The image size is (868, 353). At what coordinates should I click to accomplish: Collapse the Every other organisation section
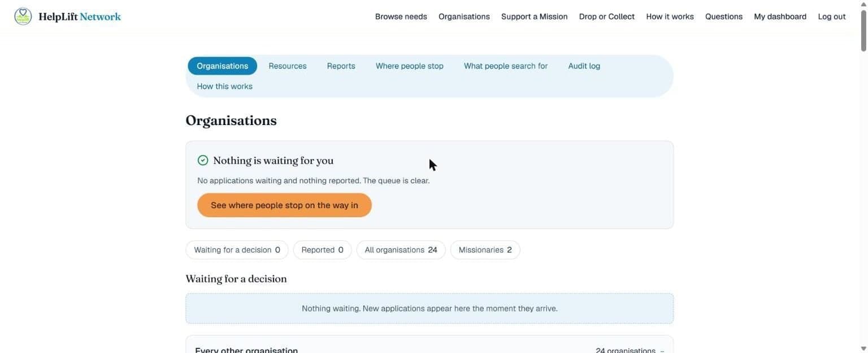[x=429, y=347]
